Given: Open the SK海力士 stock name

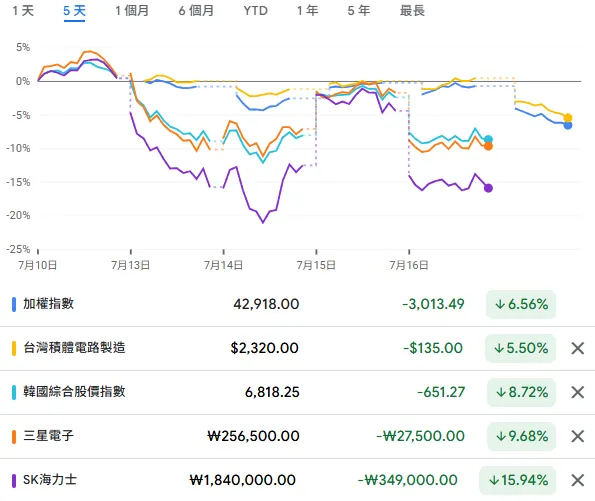Looking at the screenshot, I should tap(50, 480).
